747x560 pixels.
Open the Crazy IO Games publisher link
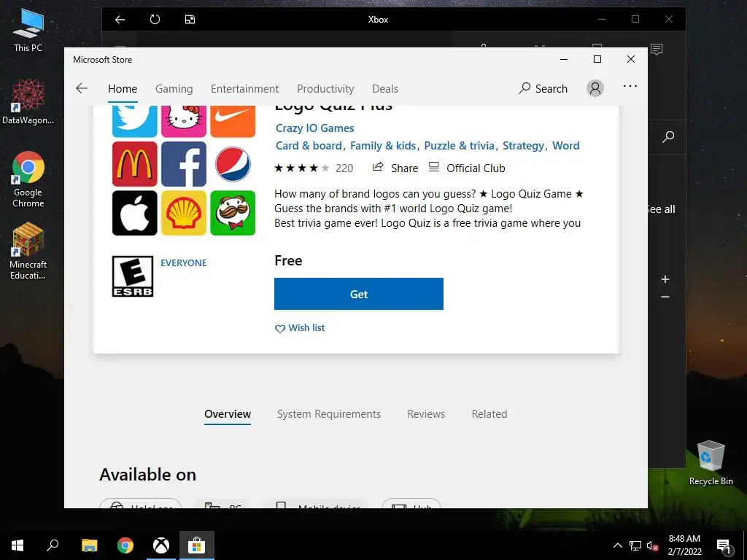(x=315, y=128)
